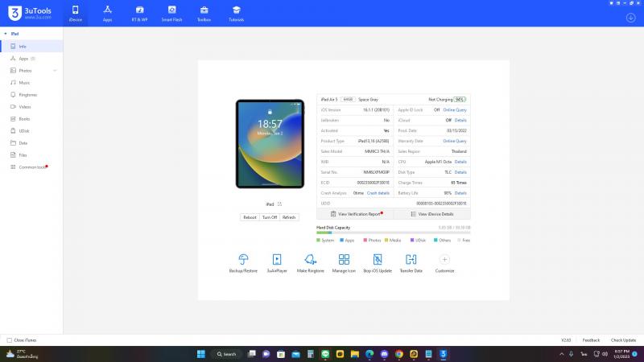Open Microsoft Edge from taskbar

(x=369, y=354)
